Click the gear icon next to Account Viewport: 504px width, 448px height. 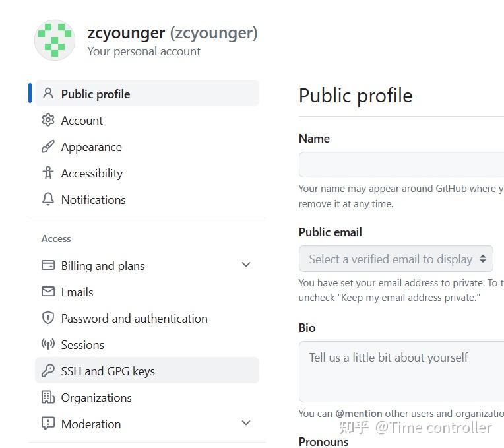click(x=47, y=120)
